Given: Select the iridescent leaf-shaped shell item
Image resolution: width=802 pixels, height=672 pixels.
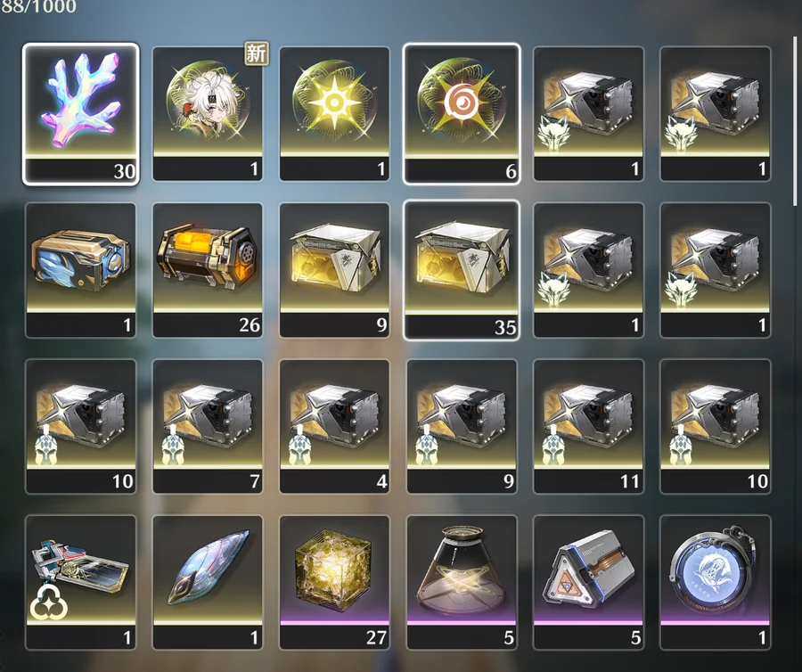Looking at the screenshot, I should click(x=208, y=583).
